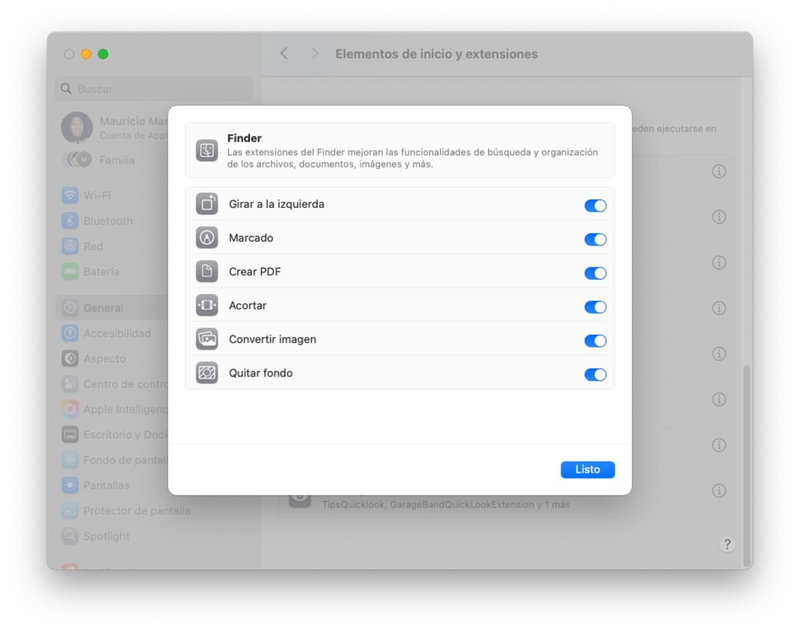This screenshot has width=800, height=632.
Task: Click the Bluetooth sidebar icon
Action: pyautogui.click(x=70, y=221)
